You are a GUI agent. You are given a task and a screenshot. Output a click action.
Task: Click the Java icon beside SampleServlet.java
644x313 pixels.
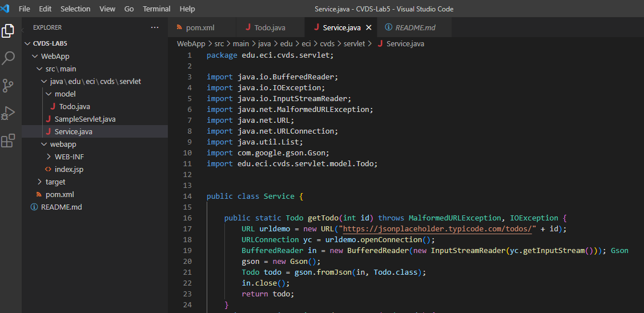tap(49, 119)
